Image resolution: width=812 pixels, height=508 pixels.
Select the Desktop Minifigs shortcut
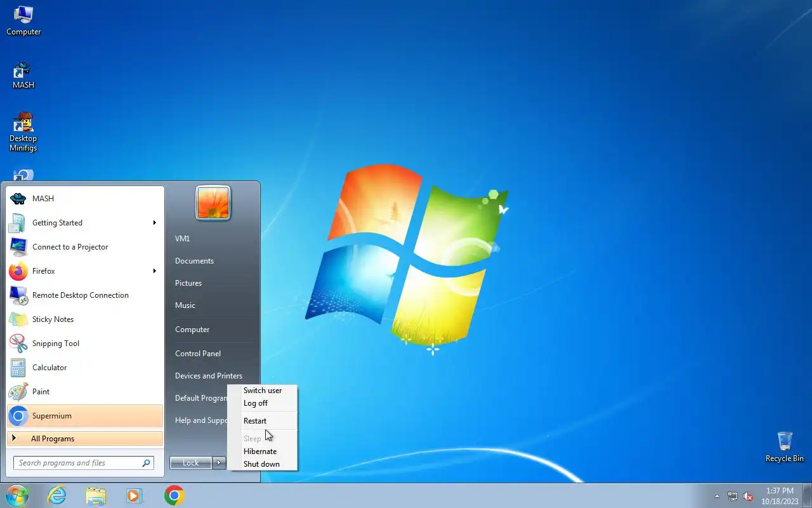[x=23, y=132]
